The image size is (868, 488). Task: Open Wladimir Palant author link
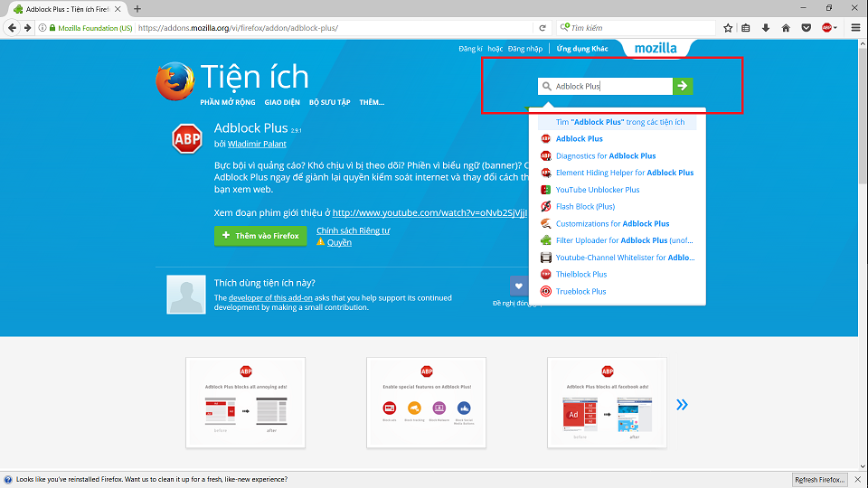click(257, 144)
